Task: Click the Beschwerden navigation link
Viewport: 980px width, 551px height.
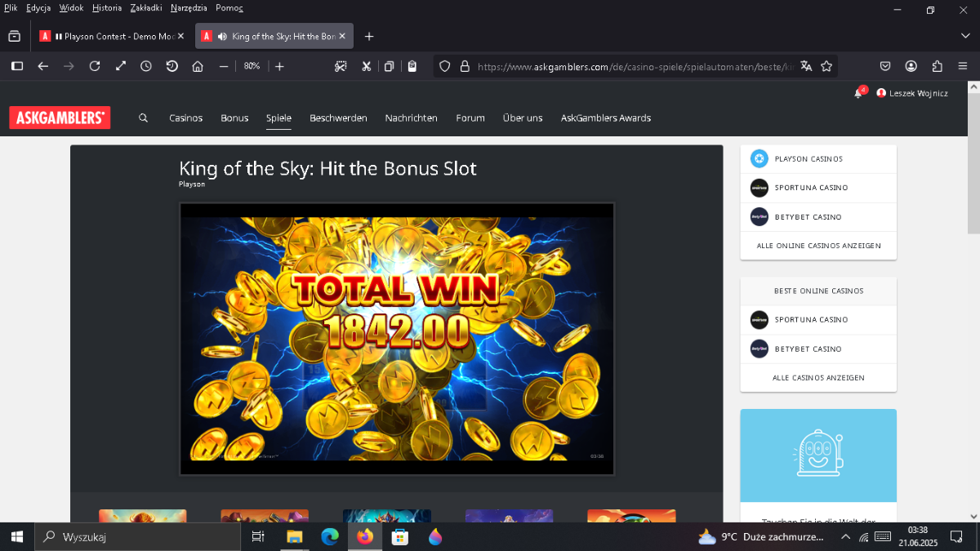Action: pyautogui.click(x=338, y=118)
